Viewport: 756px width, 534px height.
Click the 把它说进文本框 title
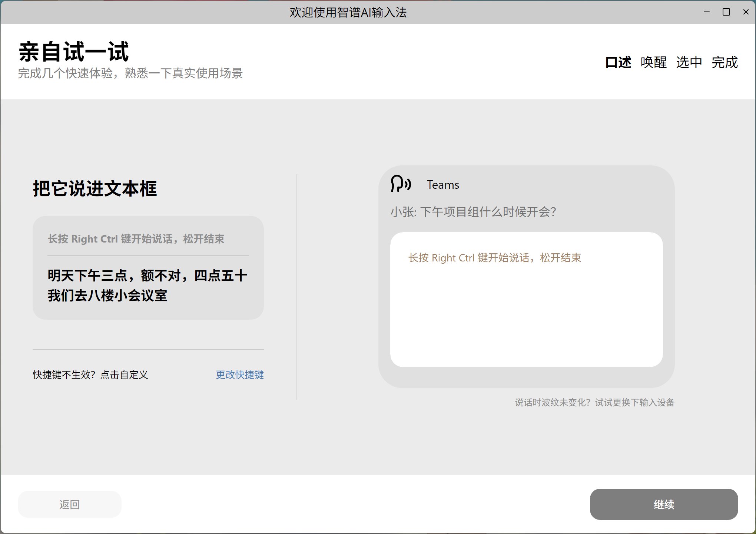click(x=95, y=188)
